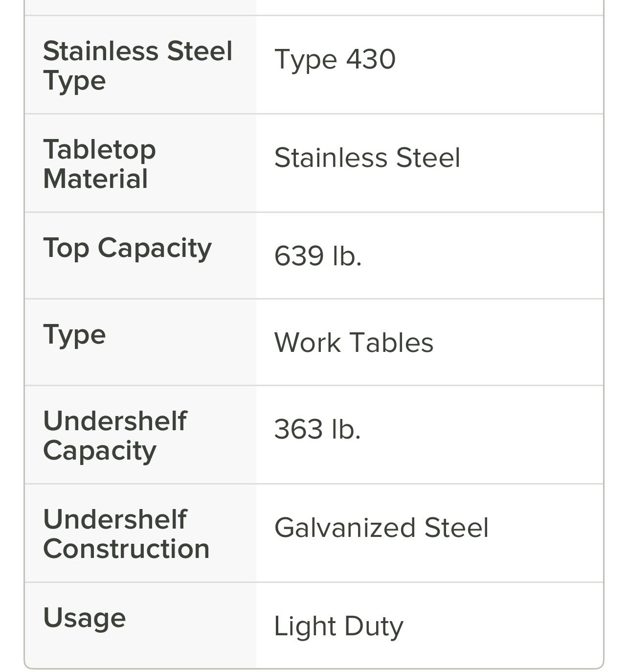Select the Usage label
This screenshot has height=672, width=628.
pyautogui.click(x=85, y=618)
